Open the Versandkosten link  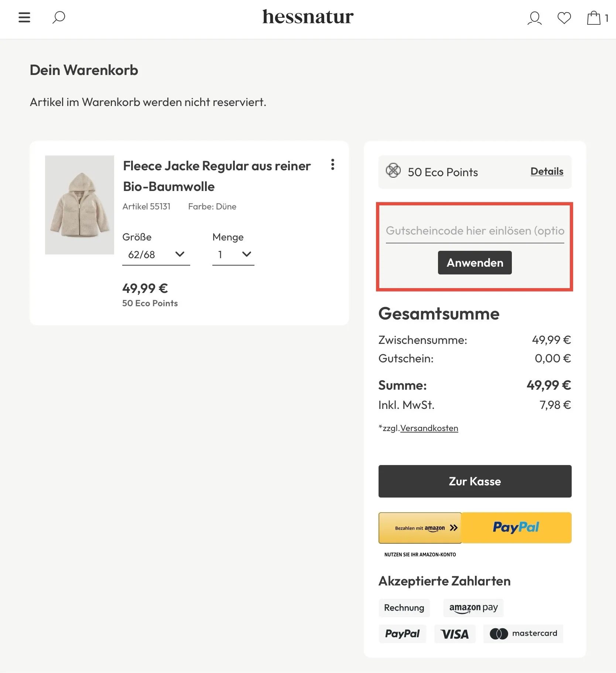(429, 428)
